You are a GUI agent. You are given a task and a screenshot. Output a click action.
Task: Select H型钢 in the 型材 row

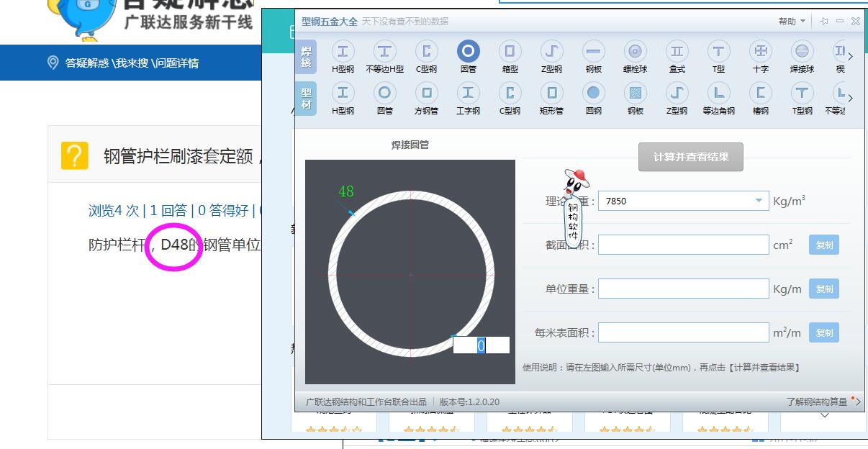tap(343, 99)
